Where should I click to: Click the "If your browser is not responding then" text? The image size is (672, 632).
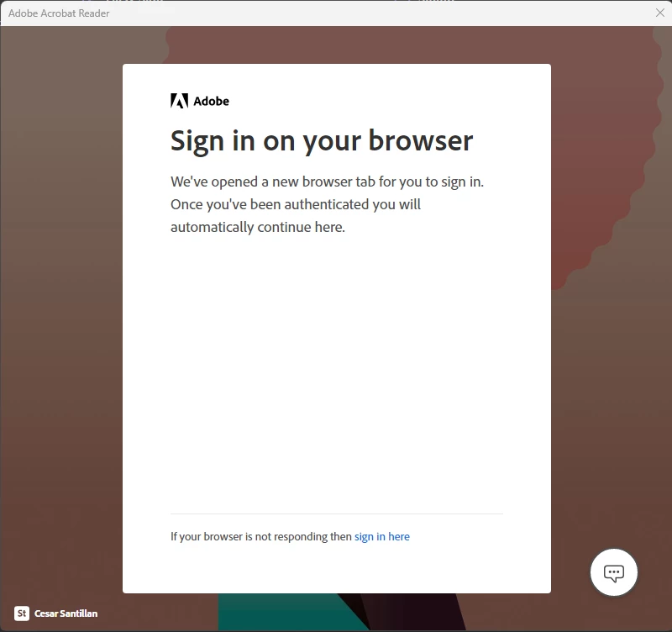click(x=261, y=536)
